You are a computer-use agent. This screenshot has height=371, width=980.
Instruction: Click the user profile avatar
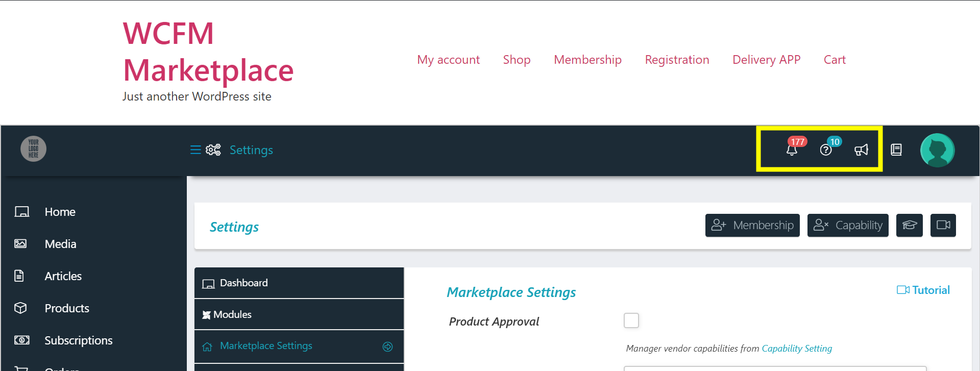[x=937, y=150]
